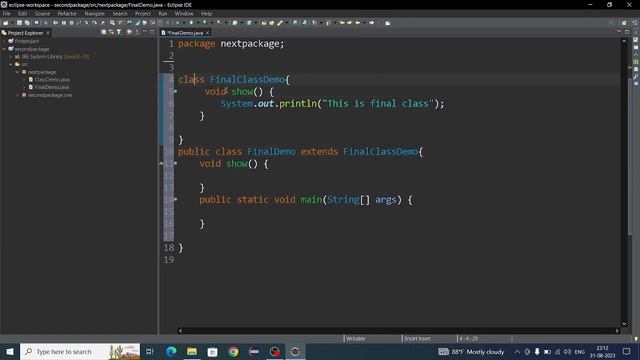Select the Project Explorer tab
The width and height of the screenshot is (640, 360).
coord(25,33)
